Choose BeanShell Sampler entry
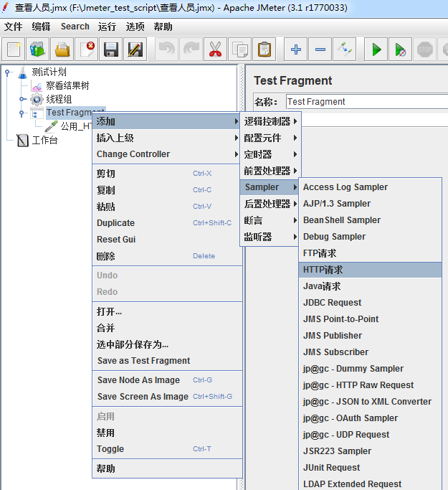The width and height of the screenshot is (448, 490). (x=371, y=220)
